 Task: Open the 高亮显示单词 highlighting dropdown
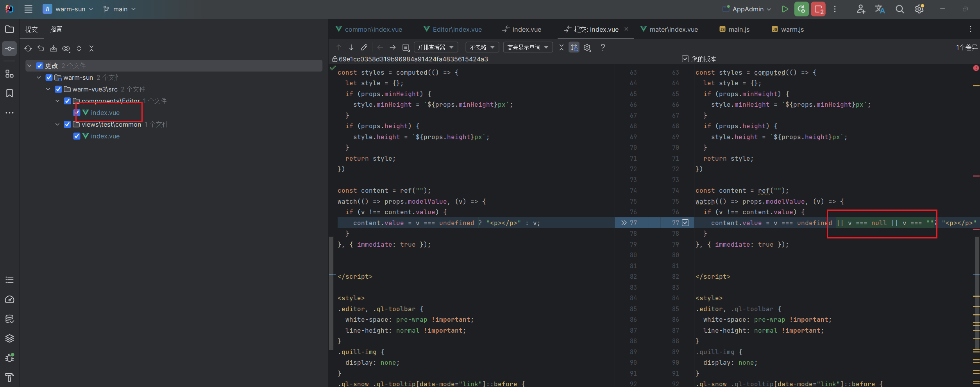tap(528, 47)
